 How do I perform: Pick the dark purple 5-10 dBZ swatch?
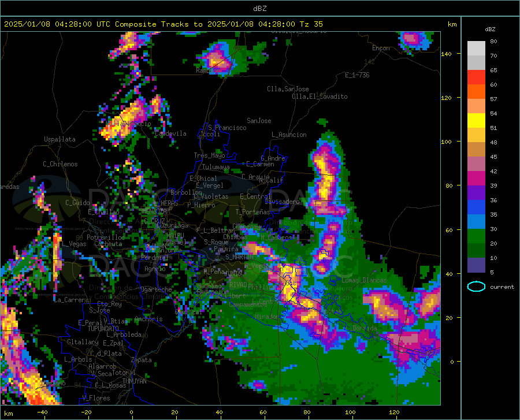[x=476, y=265]
